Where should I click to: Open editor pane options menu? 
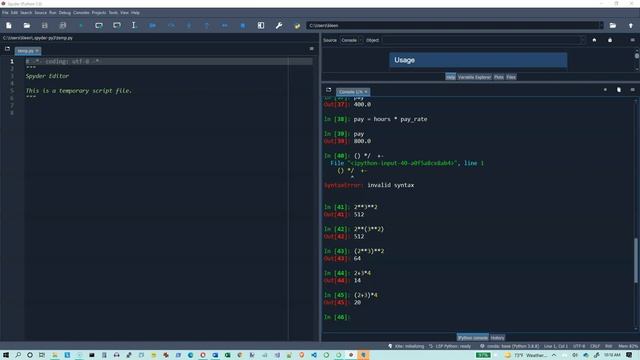pos(311,49)
